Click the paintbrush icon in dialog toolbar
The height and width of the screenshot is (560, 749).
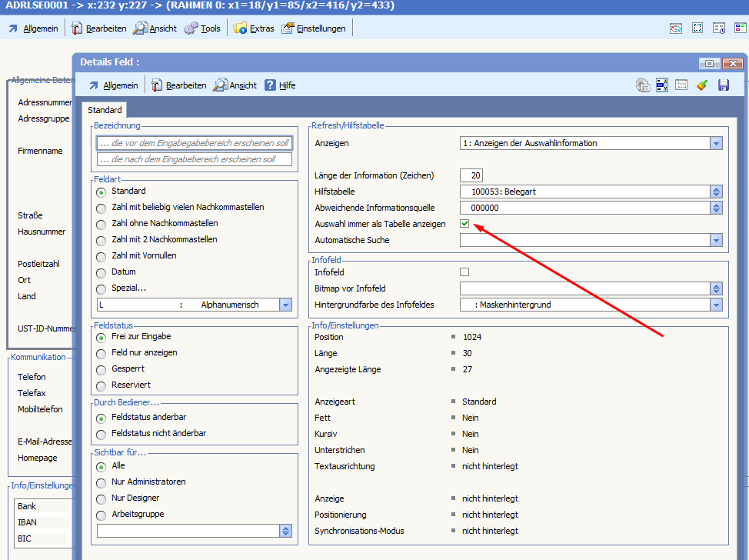[x=702, y=85]
